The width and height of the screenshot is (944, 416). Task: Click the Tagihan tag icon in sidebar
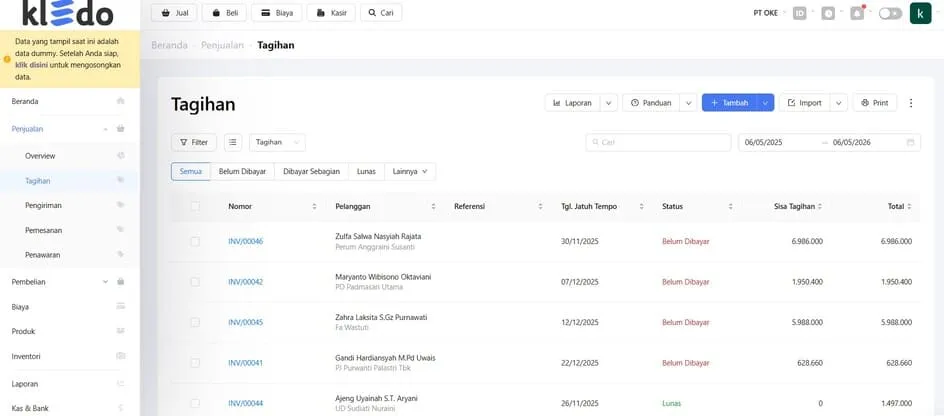click(120, 180)
